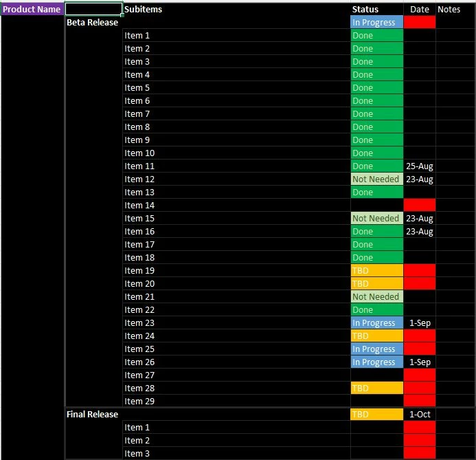Image resolution: width=476 pixels, height=460 pixels.
Task: Select Item 3 under Final Release
Action: [236, 454]
